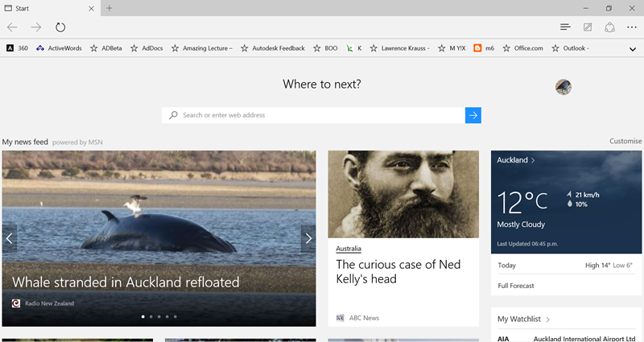
Task: Click the Customise link
Action: (625, 142)
